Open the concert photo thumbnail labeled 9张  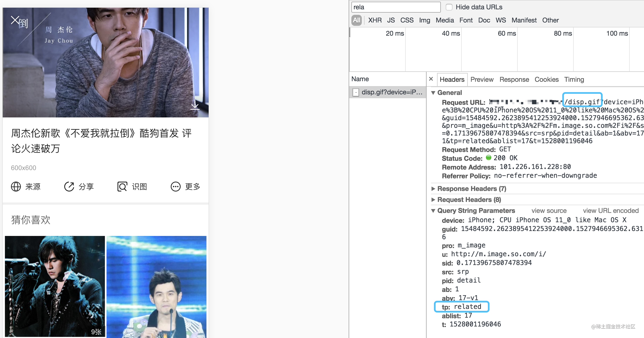pos(55,287)
